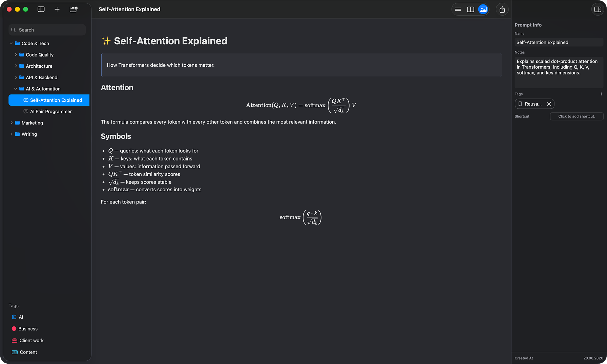Viewport: 607px width, 364px height.
Task: Click the created date 20.08.2026
Action: pyautogui.click(x=593, y=358)
